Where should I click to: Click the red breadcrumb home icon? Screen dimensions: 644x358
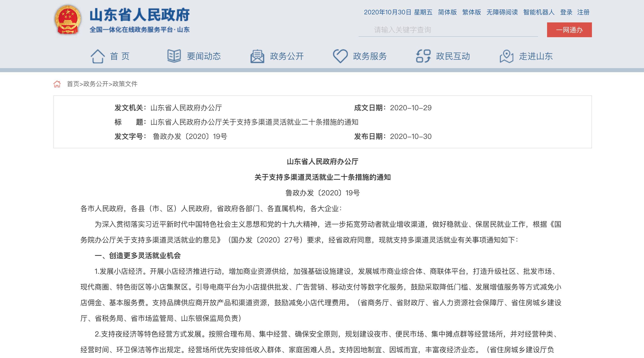pyautogui.click(x=57, y=84)
